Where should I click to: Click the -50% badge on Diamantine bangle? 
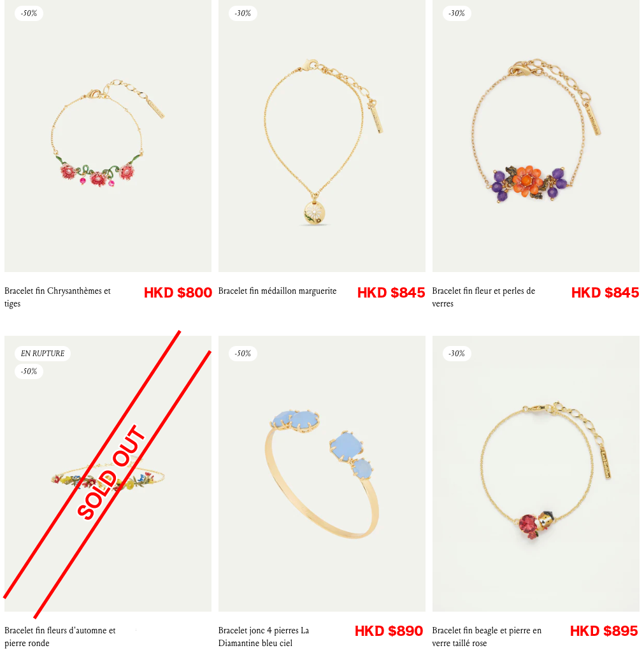click(243, 354)
